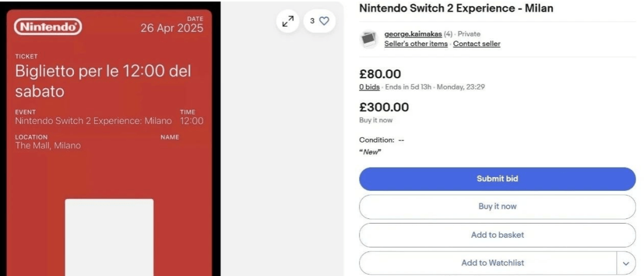The width and height of the screenshot is (644, 276).
Task: Click the £300.00 Buy it now price
Action: (383, 107)
